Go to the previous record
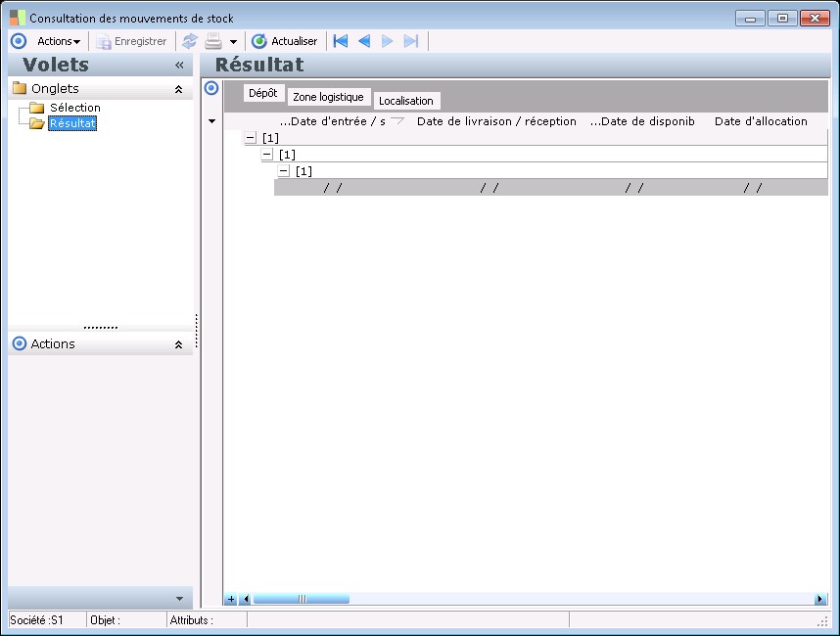Viewport: 840px width, 636px height. click(364, 41)
